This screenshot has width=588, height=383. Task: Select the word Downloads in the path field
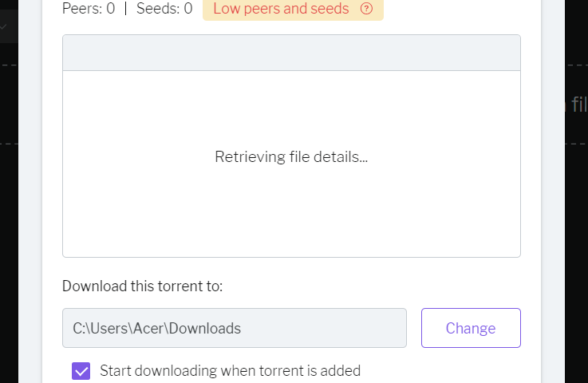(x=205, y=328)
